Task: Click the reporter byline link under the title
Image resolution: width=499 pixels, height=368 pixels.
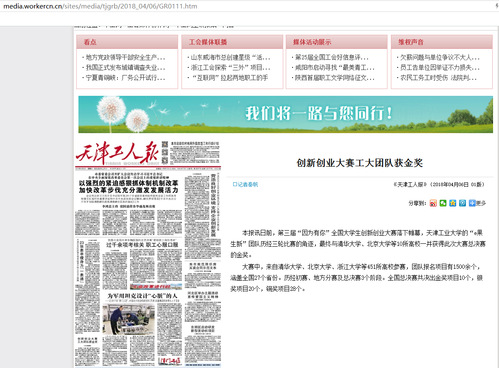Action: (245, 184)
